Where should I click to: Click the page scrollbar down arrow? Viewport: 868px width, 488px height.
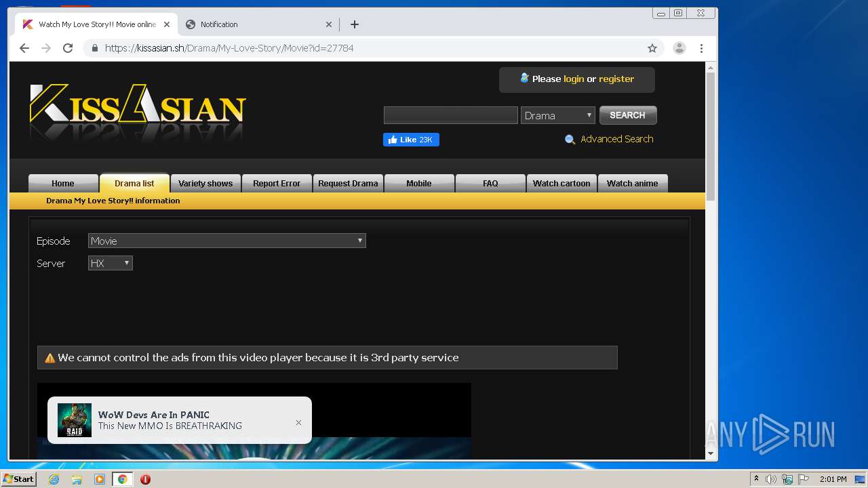click(x=711, y=453)
